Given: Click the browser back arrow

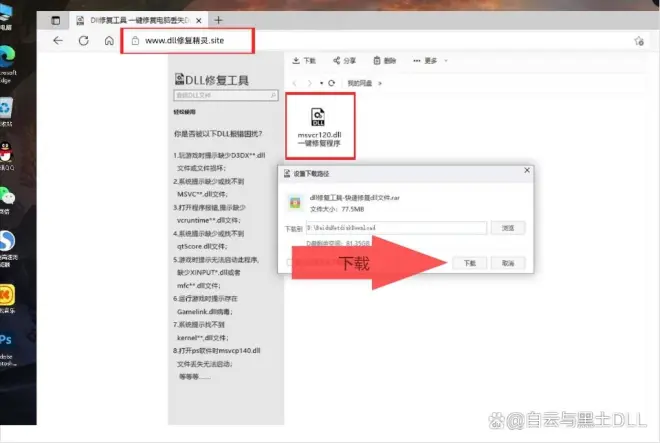Looking at the screenshot, I should click(58, 41).
